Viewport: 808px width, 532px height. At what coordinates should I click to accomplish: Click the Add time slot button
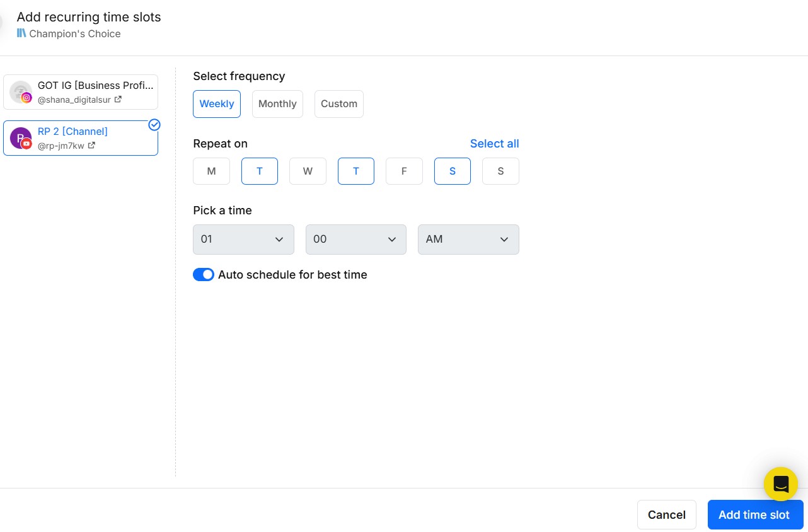coord(755,514)
